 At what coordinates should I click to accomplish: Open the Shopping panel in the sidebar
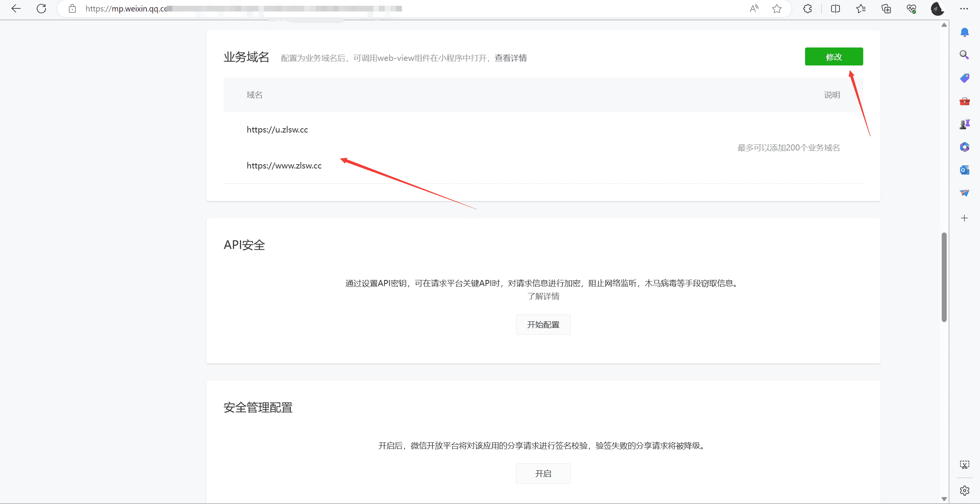pos(965,78)
